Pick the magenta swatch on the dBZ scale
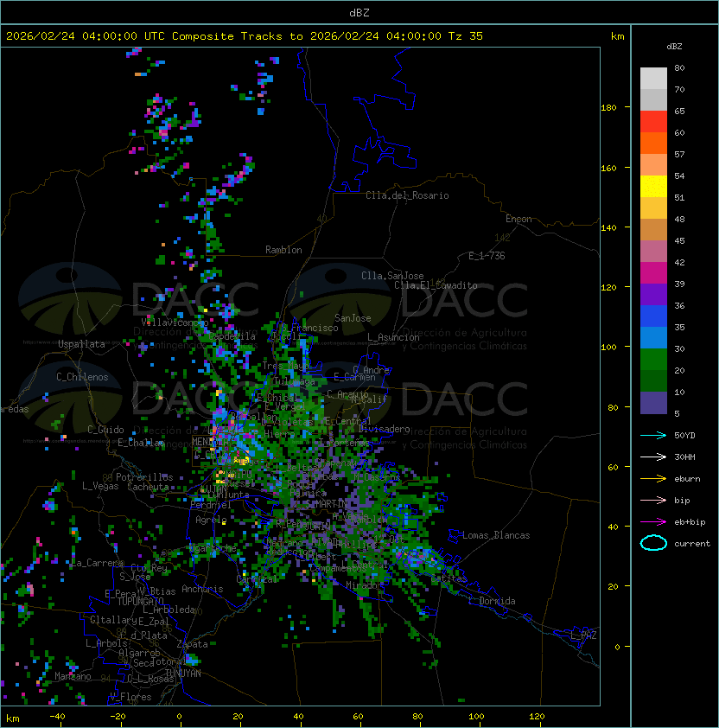The image size is (719, 728). pos(653,273)
